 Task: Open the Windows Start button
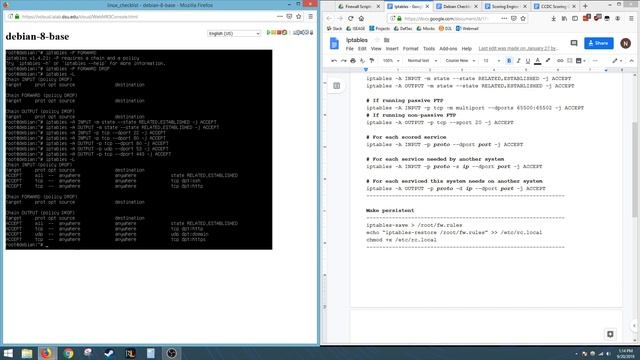click(8, 353)
